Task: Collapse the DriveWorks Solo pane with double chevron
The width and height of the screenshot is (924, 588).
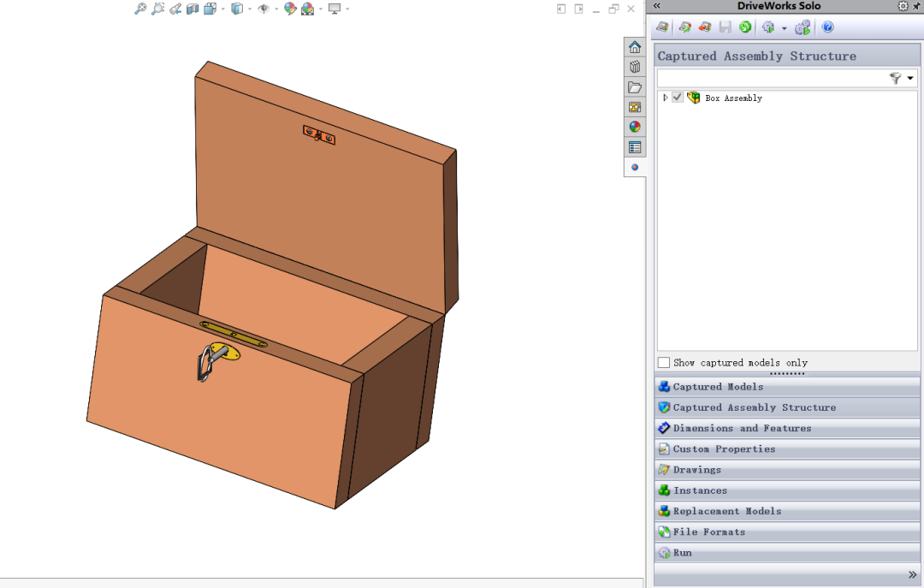Action: pos(657,6)
